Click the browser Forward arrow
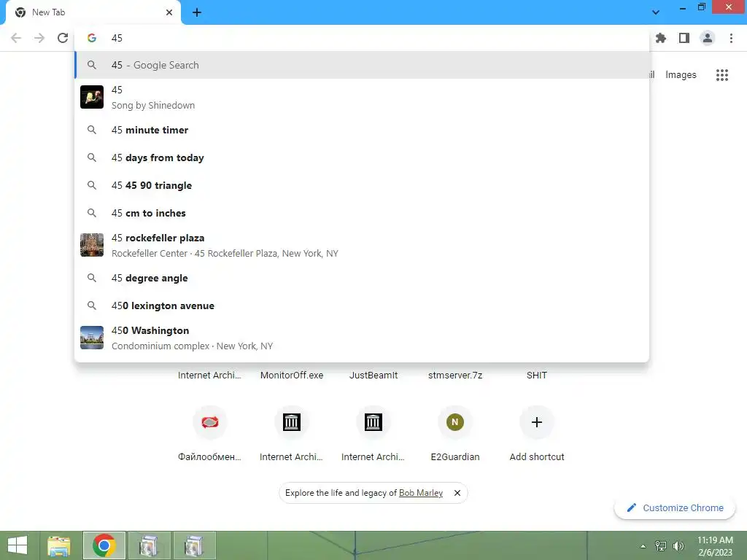 coord(39,38)
